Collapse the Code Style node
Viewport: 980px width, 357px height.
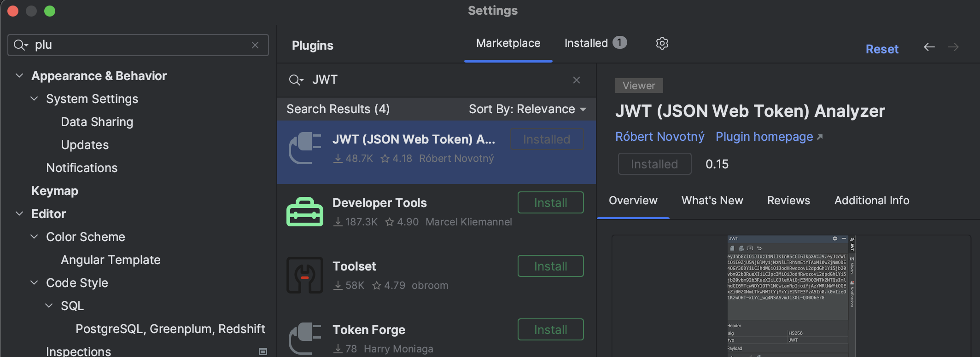tap(34, 282)
